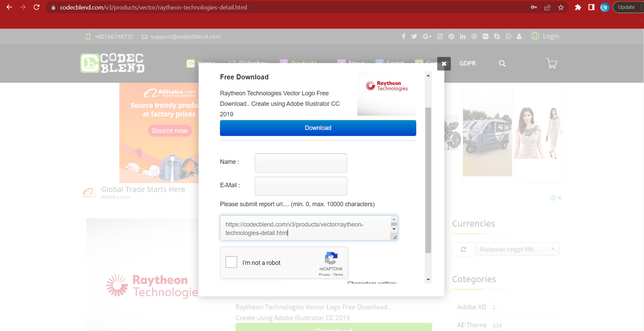This screenshot has height=331, width=644.
Task: Bookmark page with the star icon
Action: (x=561, y=7)
